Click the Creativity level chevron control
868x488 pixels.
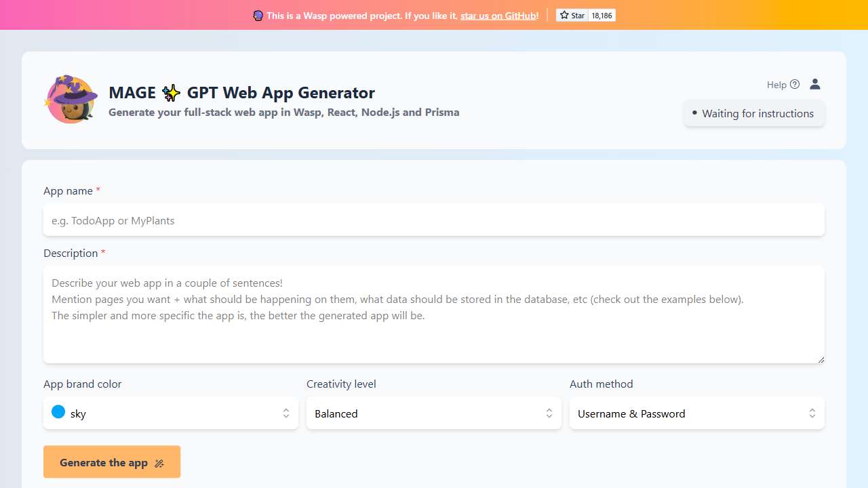pyautogui.click(x=549, y=413)
